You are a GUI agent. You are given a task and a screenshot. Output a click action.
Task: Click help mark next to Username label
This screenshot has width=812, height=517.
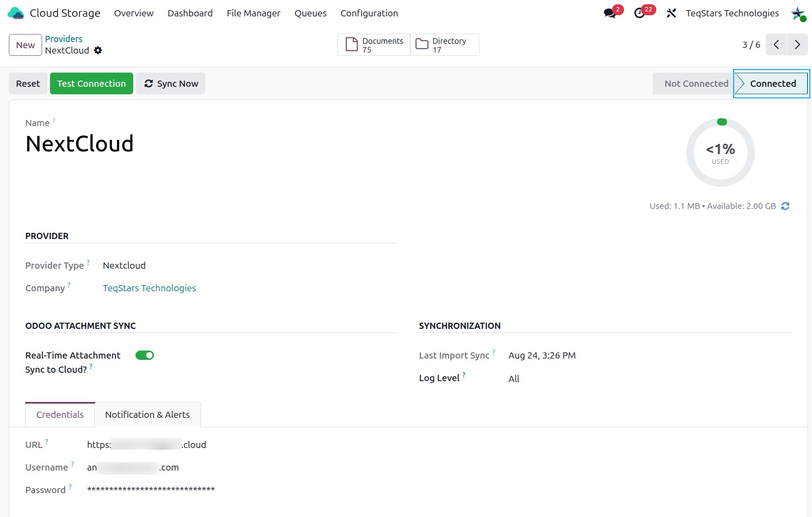point(72,464)
